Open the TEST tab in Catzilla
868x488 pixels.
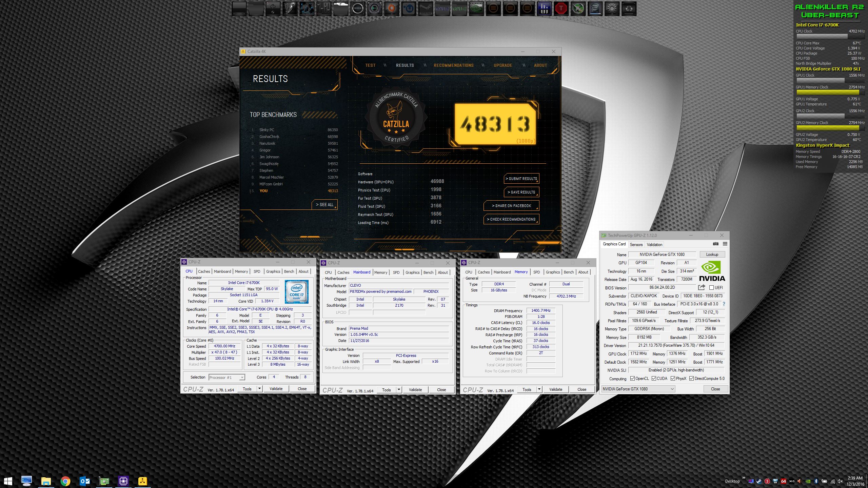(x=370, y=65)
